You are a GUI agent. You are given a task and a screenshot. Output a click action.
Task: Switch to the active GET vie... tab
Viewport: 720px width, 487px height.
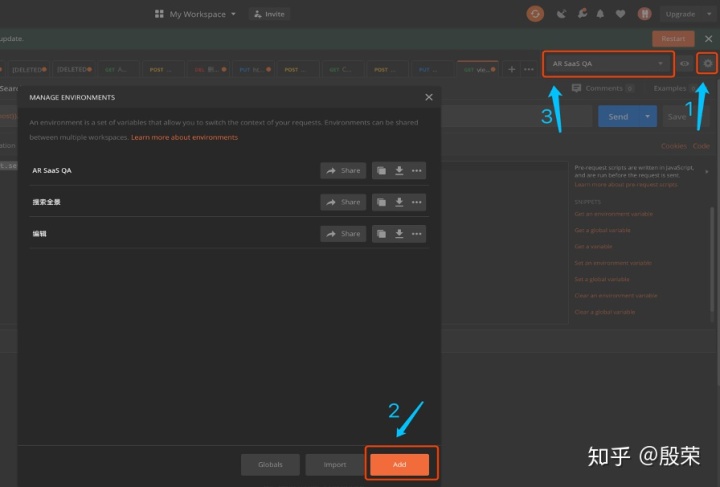coord(478,69)
